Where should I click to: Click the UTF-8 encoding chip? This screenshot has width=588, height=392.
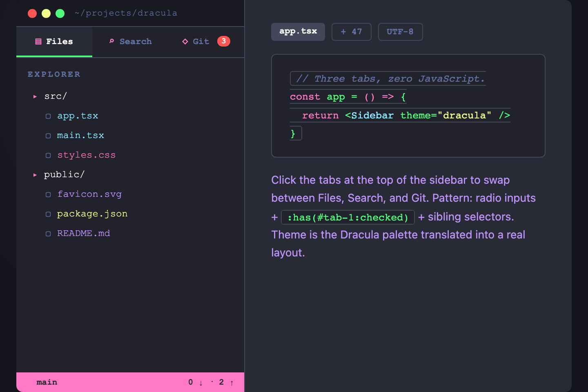coord(400,32)
